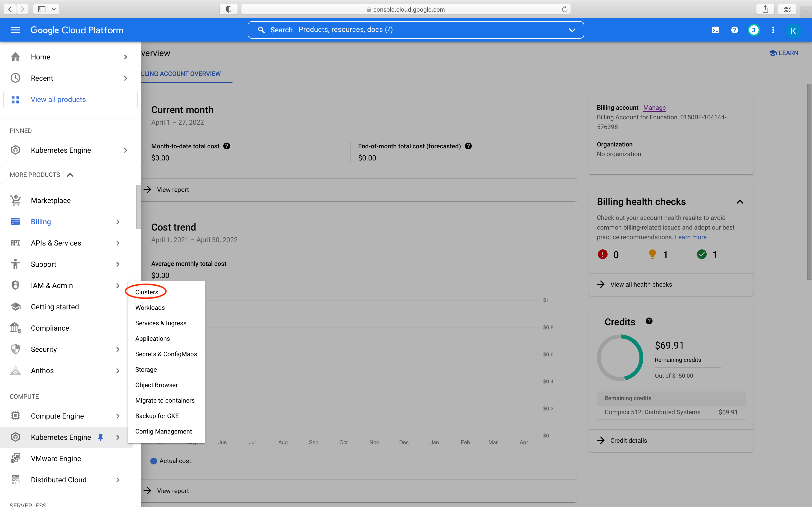812x507 pixels.
Task: Click the Compsci 512: Distributed Systems credit row
Action: point(671,412)
